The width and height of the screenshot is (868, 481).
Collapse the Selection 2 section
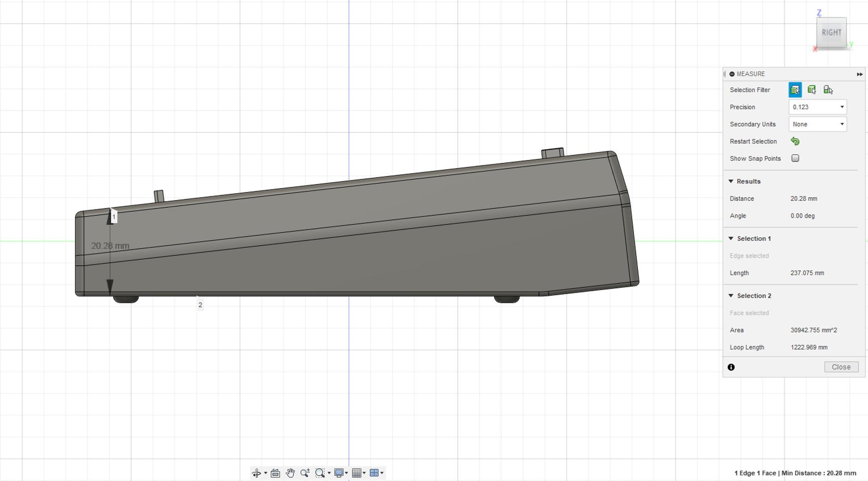(731, 296)
